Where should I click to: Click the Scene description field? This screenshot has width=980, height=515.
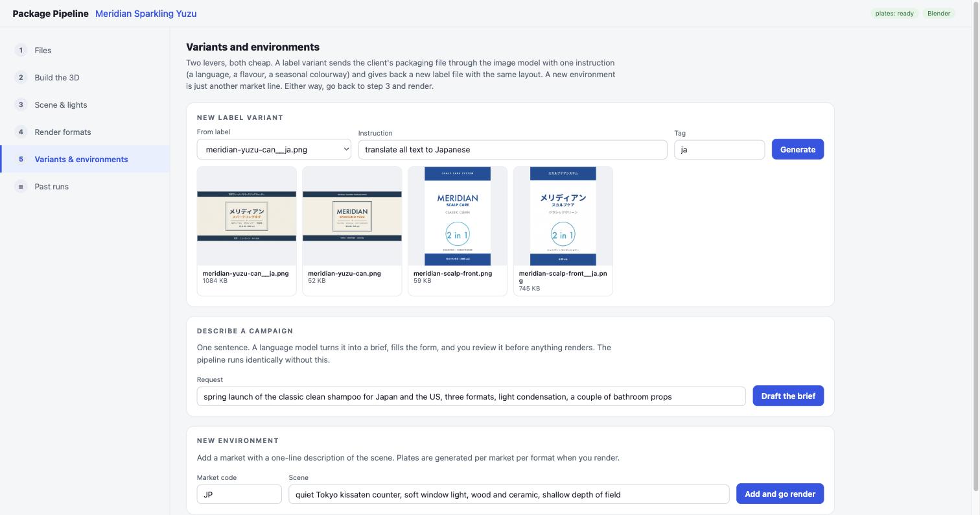(x=509, y=494)
